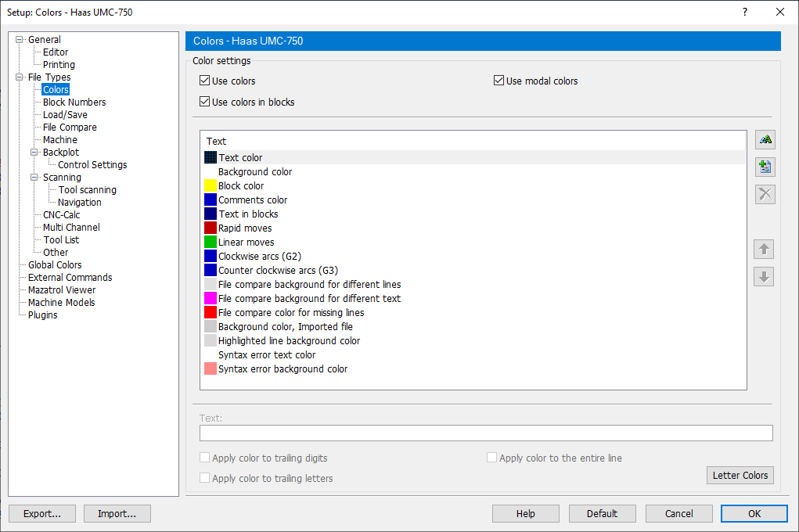Image resolution: width=799 pixels, height=532 pixels.
Task: Select Syntax error text color row
Action: pos(474,354)
